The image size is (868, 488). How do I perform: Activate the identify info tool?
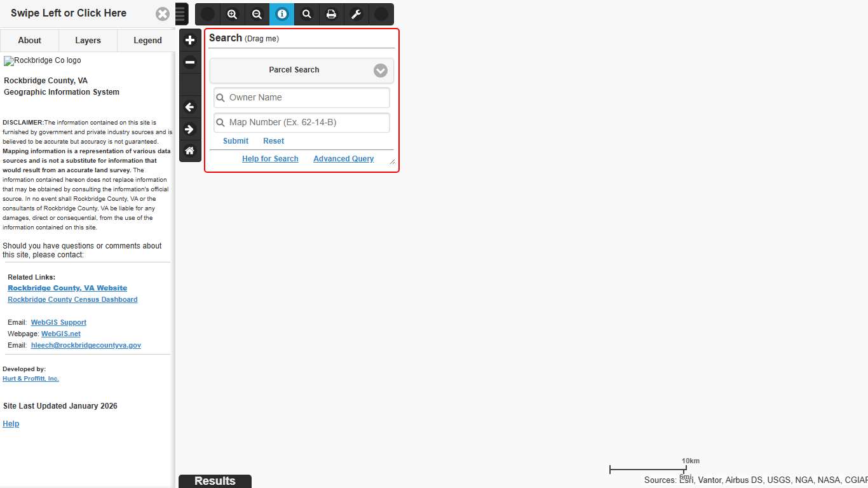click(282, 14)
